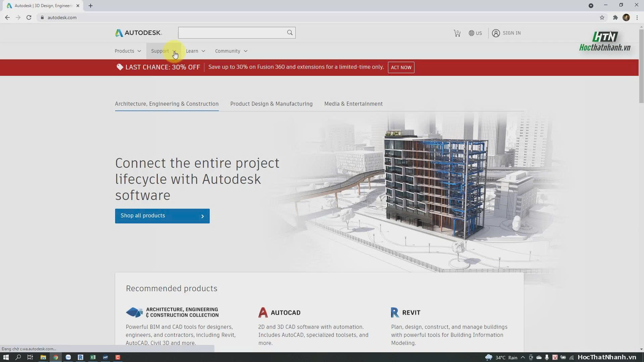Bookmark page with star icon
The width and height of the screenshot is (644, 362).
point(602,17)
